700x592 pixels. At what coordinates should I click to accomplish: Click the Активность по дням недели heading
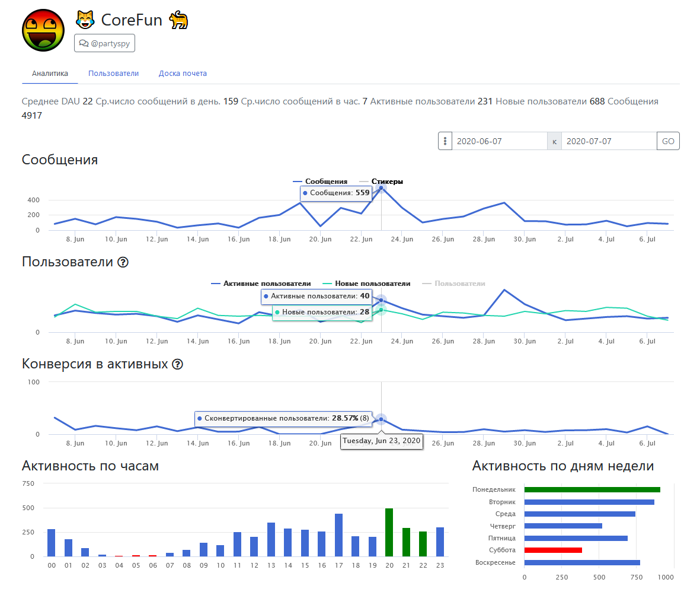(x=563, y=466)
